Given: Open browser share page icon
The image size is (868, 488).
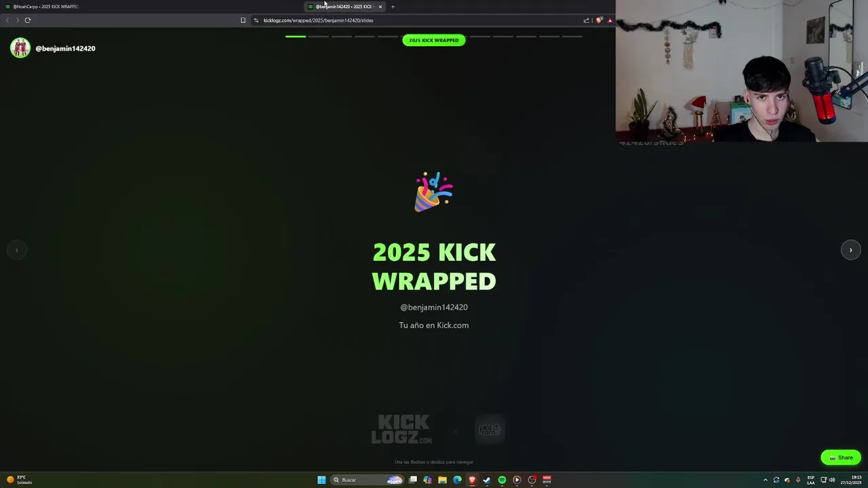Looking at the screenshot, I should tap(587, 20).
